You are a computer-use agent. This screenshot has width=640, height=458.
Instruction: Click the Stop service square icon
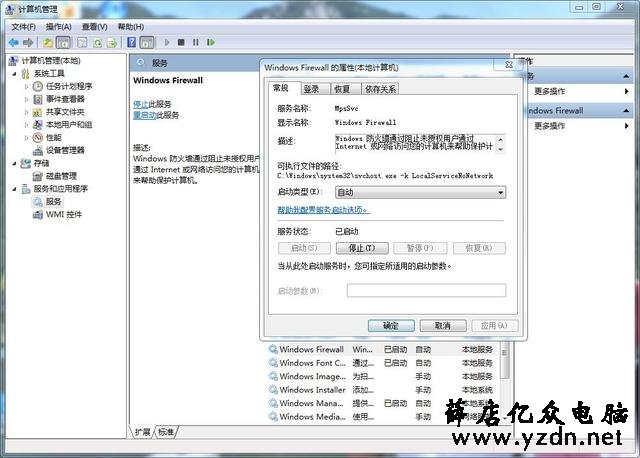(181, 42)
